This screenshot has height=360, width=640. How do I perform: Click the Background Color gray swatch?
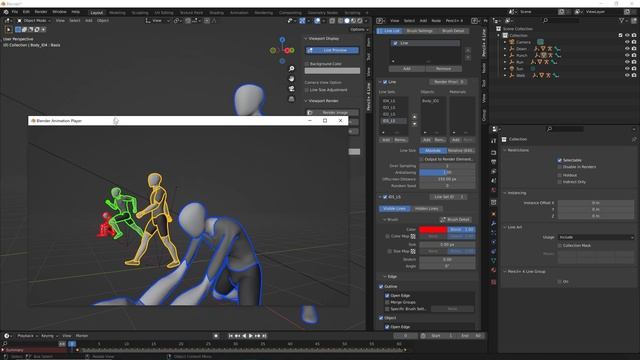[x=332, y=71]
